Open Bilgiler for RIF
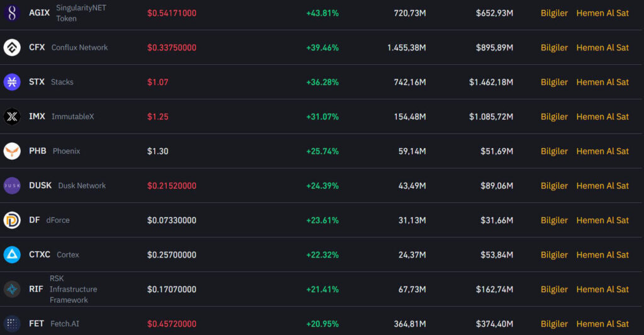Screen dimensions: 644x335 pyautogui.click(x=554, y=290)
